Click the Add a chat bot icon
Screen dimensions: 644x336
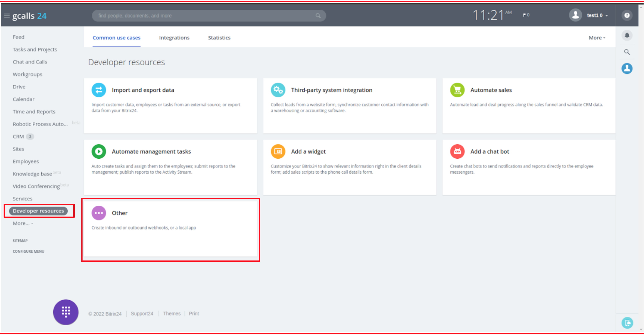457,151
